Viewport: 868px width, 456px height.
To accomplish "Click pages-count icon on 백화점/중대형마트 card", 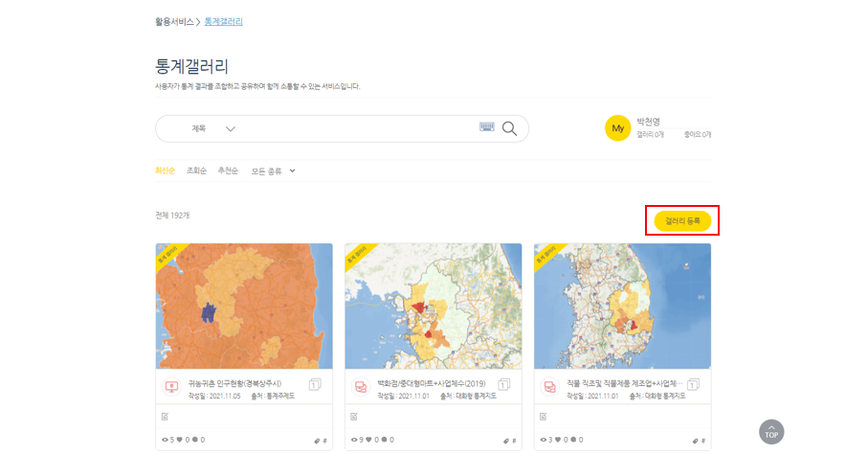I will click(x=503, y=384).
